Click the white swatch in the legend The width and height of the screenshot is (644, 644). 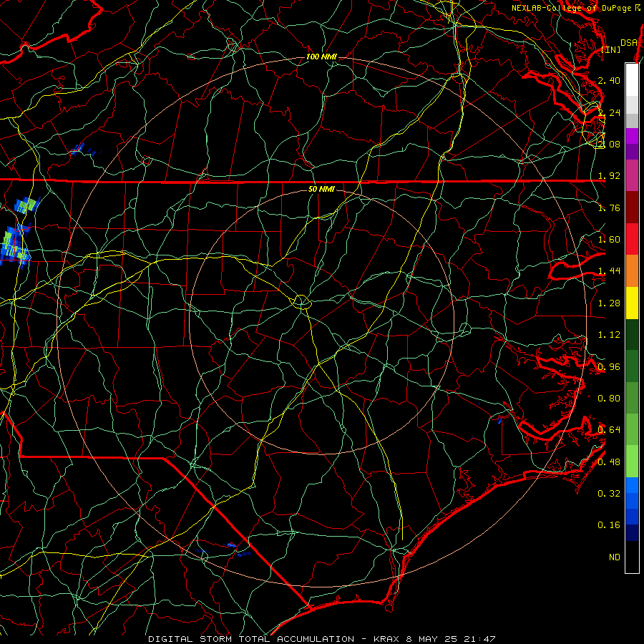[632, 80]
